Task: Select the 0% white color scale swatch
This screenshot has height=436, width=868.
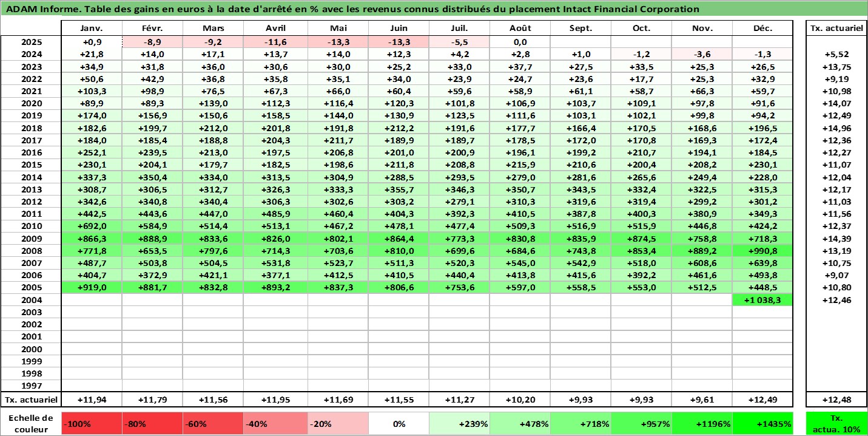Action: pos(399,423)
